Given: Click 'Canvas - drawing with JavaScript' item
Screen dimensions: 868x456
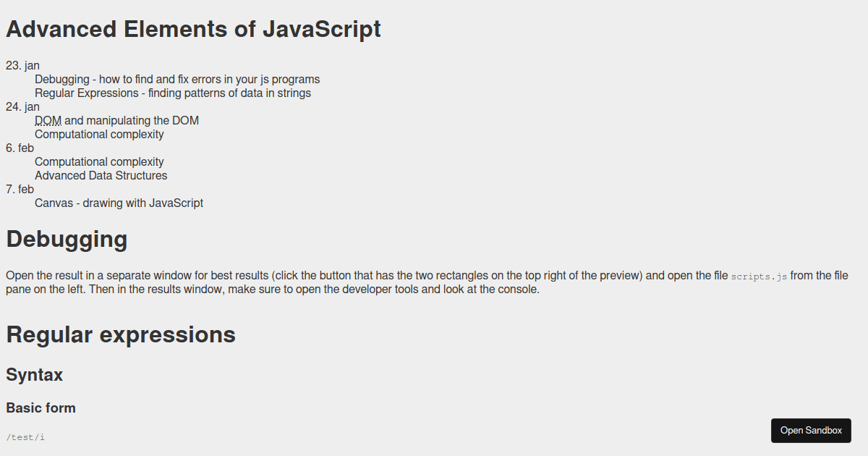Looking at the screenshot, I should 119,203.
